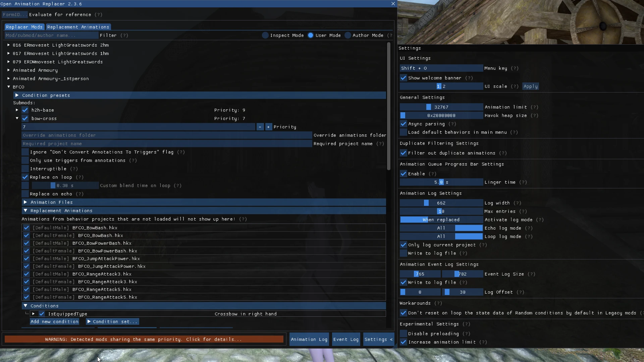
Task: Click the same priority warning banner
Action: 144,340
